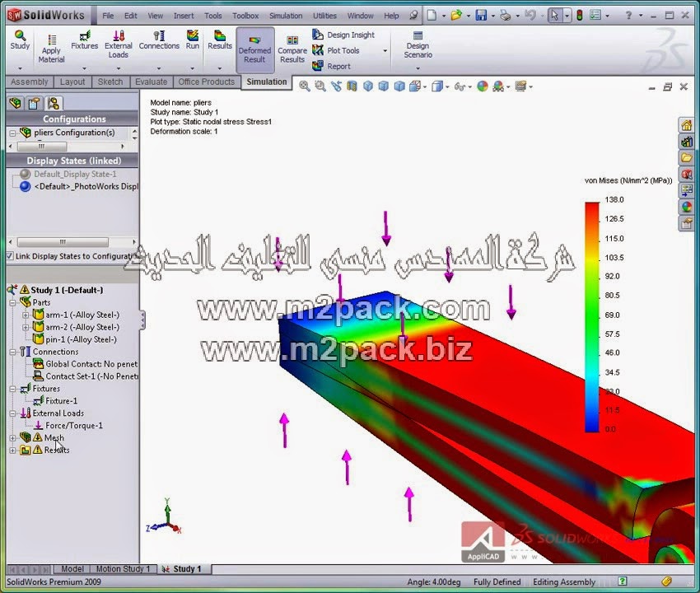
Task: Toggle Link Display States to Configurations checkbox
Action: (10, 256)
